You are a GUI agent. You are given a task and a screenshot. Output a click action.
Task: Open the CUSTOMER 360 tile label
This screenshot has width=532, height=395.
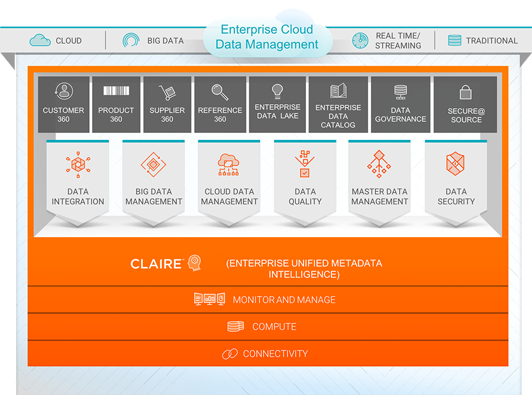(x=64, y=115)
